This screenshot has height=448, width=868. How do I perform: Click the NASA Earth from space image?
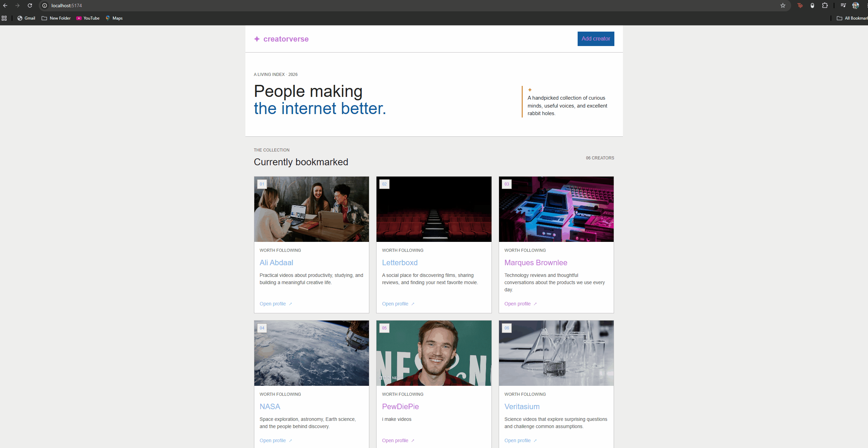point(312,353)
